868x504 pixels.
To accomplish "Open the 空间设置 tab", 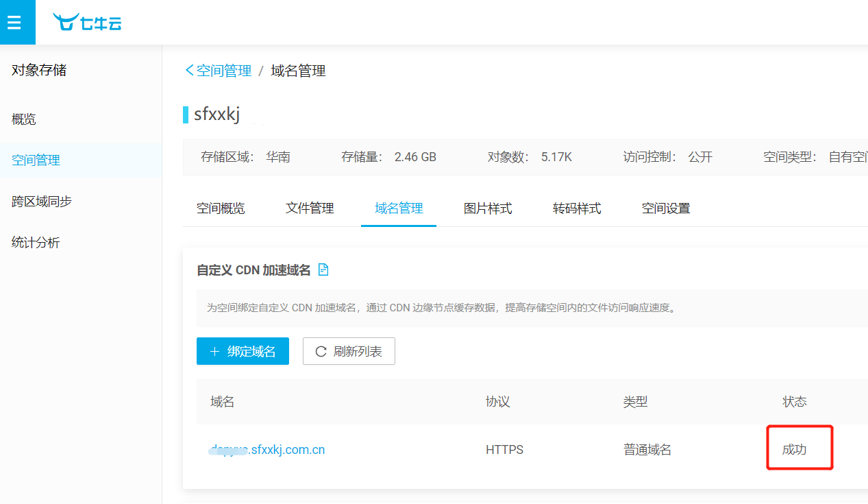I will point(666,208).
